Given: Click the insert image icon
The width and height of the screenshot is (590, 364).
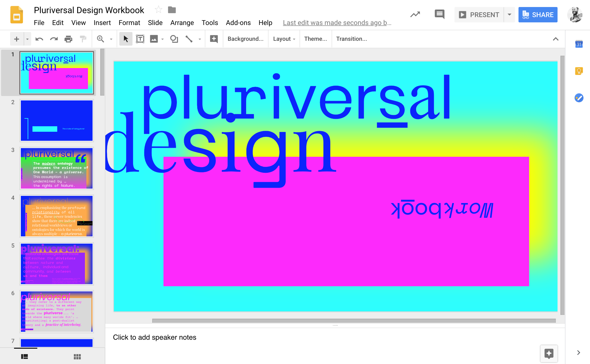Looking at the screenshot, I should pyautogui.click(x=154, y=39).
